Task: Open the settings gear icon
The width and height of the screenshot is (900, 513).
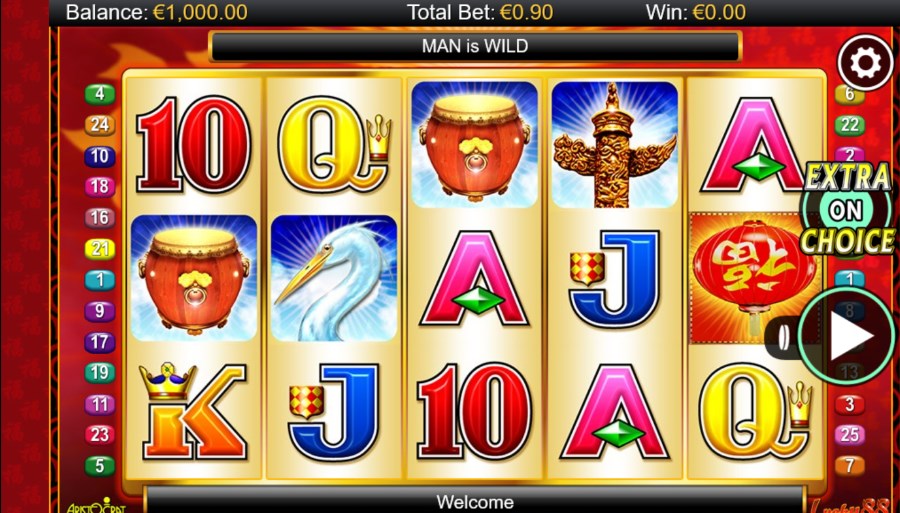Action: pos(866,63)
